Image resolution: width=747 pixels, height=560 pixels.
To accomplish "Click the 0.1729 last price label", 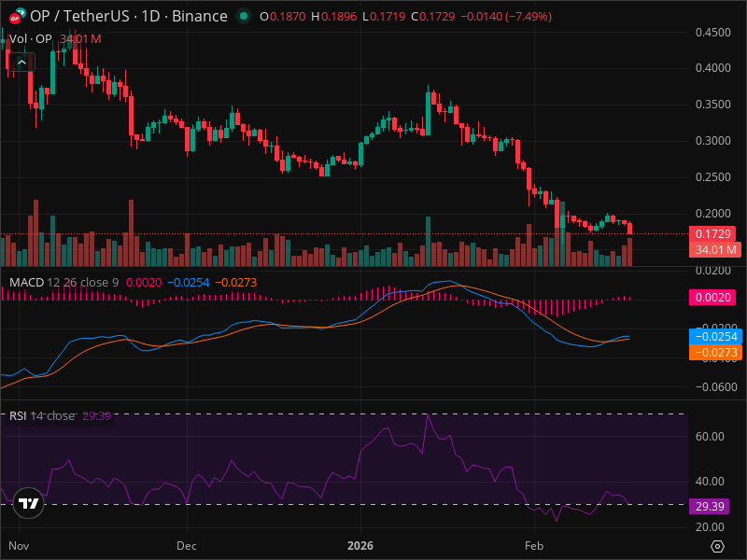I will click(x=713, y=234).
